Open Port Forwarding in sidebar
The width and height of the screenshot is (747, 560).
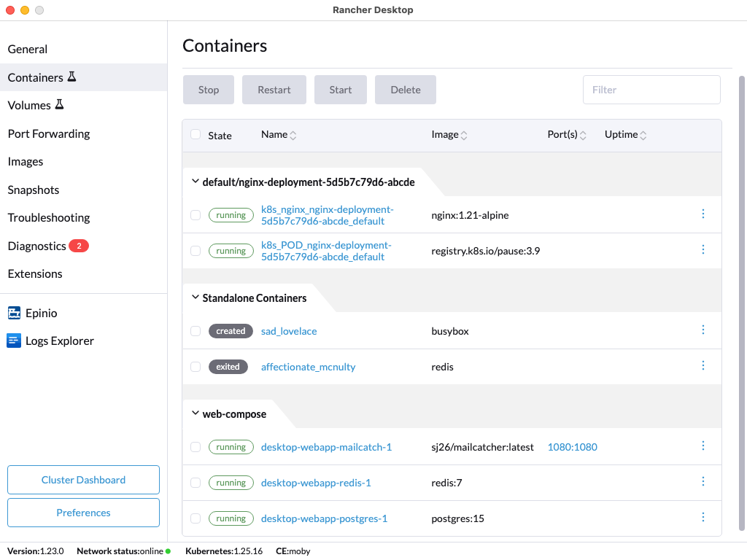pyautogui.click(x=83, y=133)
